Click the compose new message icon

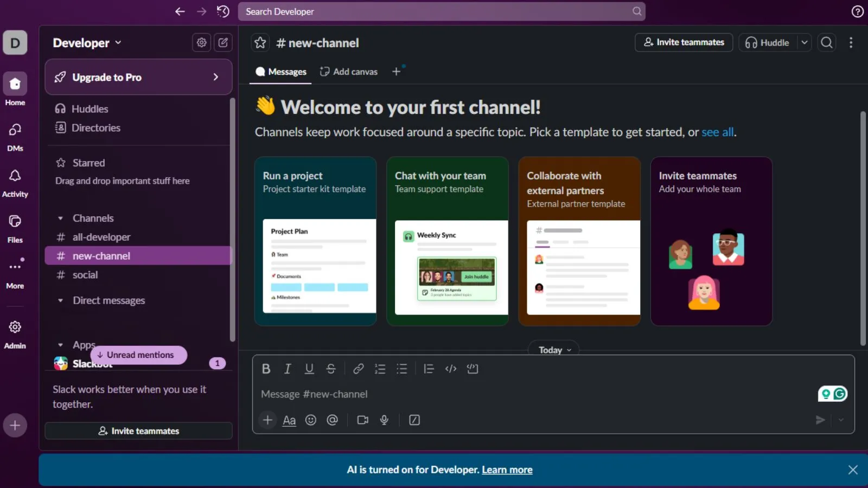pyautogui.click(x=223, y=42)
